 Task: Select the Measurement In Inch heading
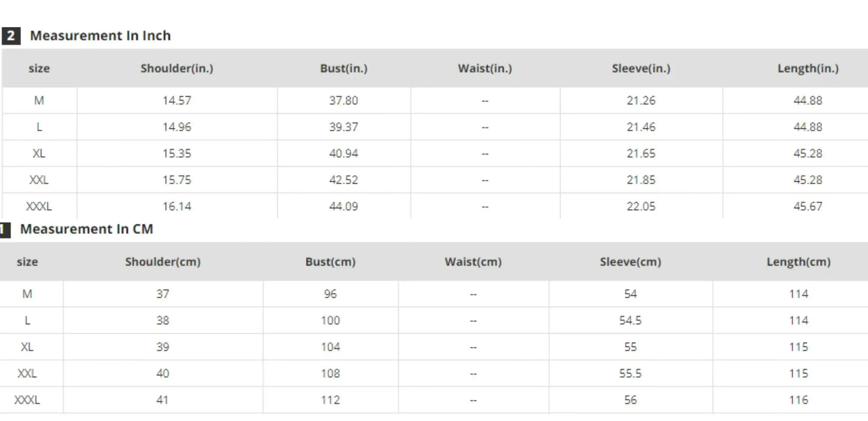coord(100,35)
